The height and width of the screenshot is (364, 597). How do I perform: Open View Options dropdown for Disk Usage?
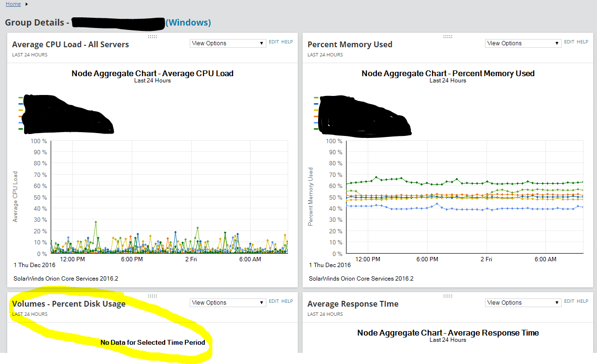[228, 303]
